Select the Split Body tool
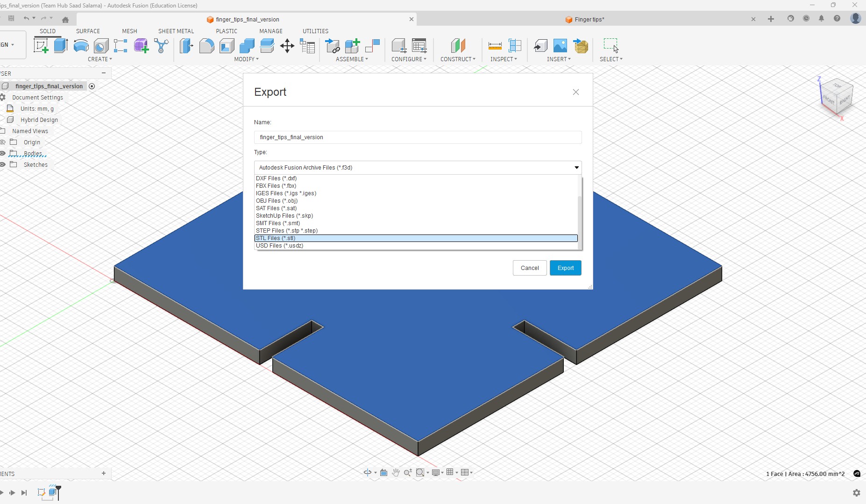866x504 pixels. pos(267,46)
